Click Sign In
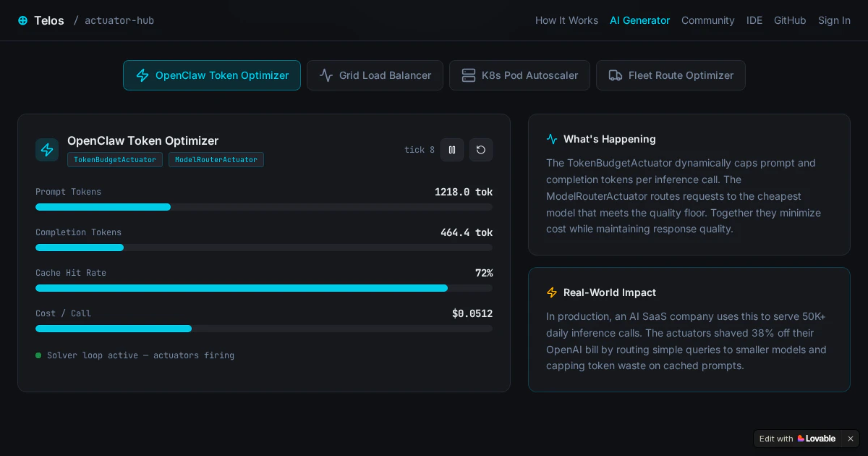 [834, 20]
